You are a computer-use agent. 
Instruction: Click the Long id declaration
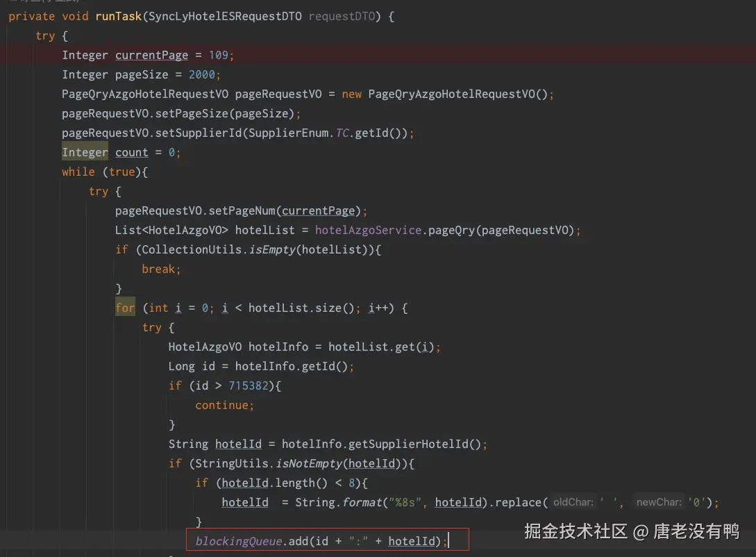pos(192,367)
